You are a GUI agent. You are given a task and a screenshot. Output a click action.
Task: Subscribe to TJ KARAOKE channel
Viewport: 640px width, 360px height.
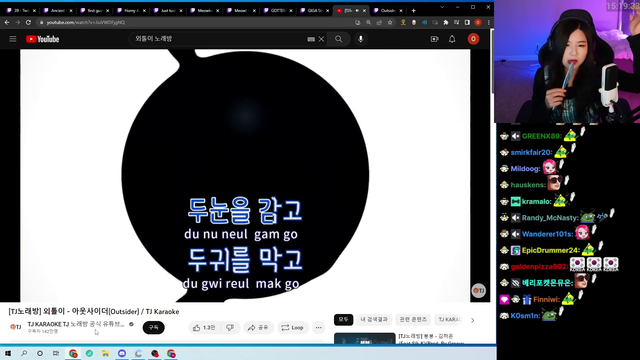tap(153, 327)
